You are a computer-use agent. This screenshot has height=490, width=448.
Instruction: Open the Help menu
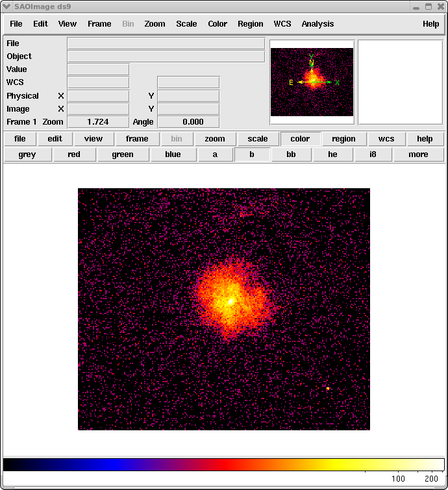coord(430,24)
